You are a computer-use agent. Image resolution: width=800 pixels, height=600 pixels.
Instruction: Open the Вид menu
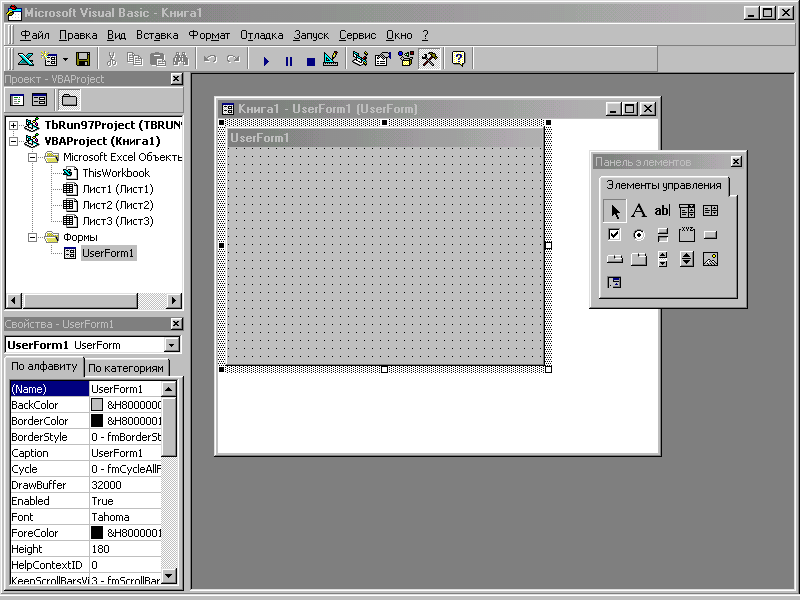[116, 35]
